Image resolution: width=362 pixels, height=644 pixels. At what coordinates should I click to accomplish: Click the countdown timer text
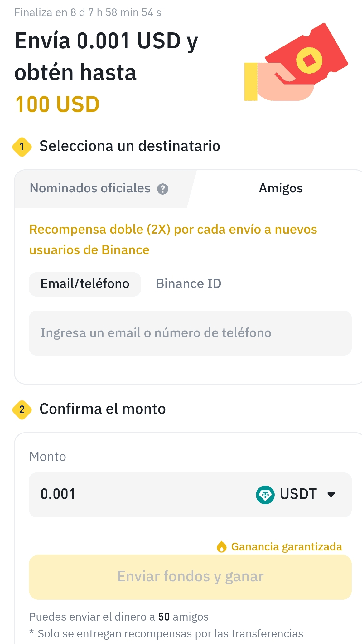click(88, 12)
